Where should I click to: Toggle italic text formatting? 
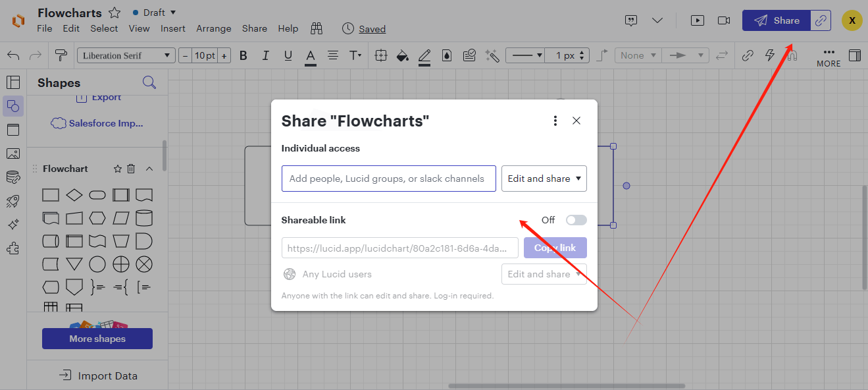point(266,55)
